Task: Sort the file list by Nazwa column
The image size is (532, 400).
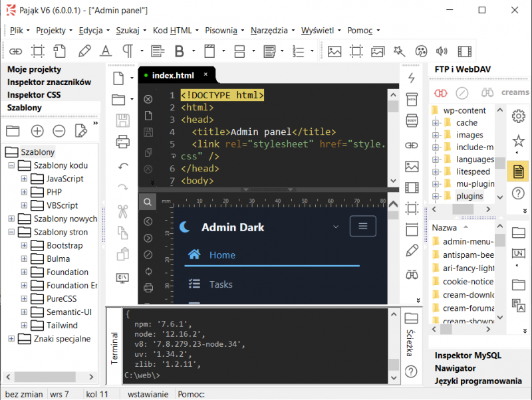Action: [x=444, y=228]
